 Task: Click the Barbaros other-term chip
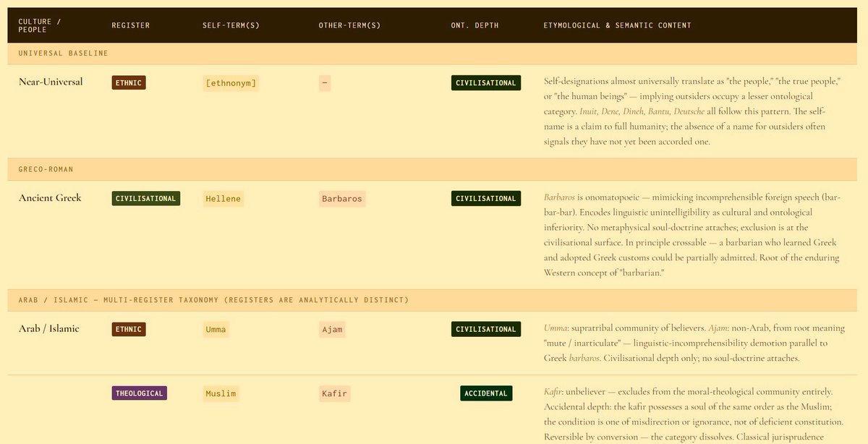pyautogui.click(x=342, y=199)
